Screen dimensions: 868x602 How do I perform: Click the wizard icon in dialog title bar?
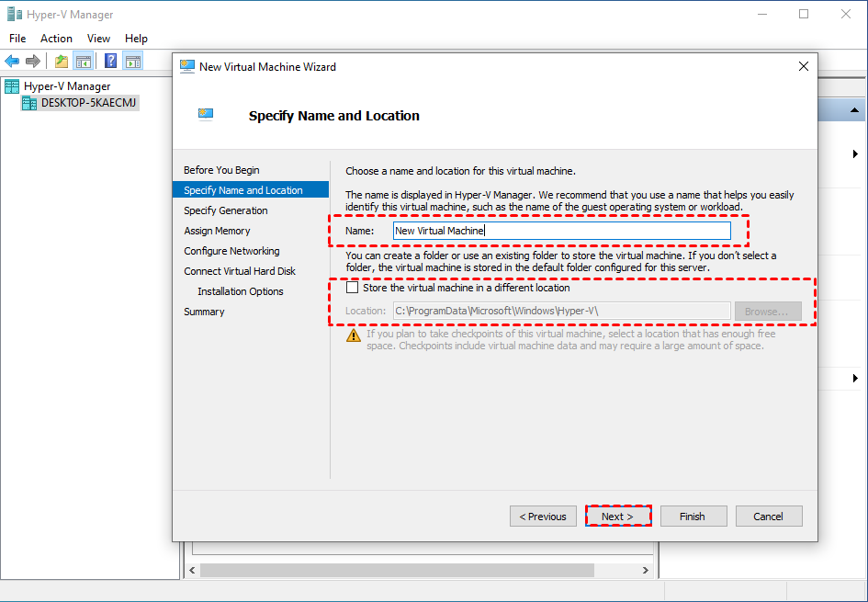187,66
